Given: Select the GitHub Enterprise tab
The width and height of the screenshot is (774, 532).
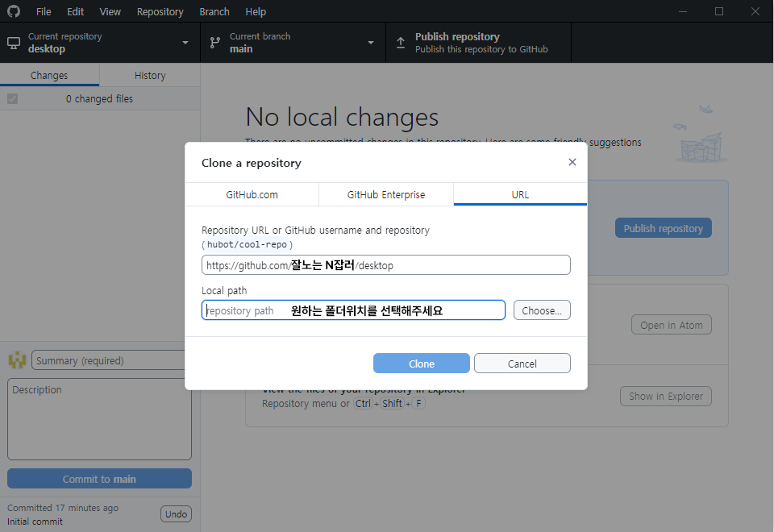Looking at the screenshot, I should pos(386,194).
